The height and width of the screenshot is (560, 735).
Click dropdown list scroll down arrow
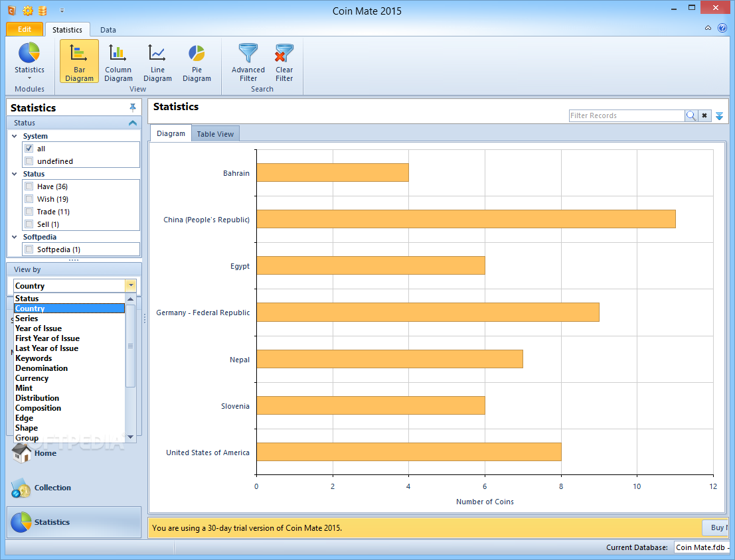130,437
